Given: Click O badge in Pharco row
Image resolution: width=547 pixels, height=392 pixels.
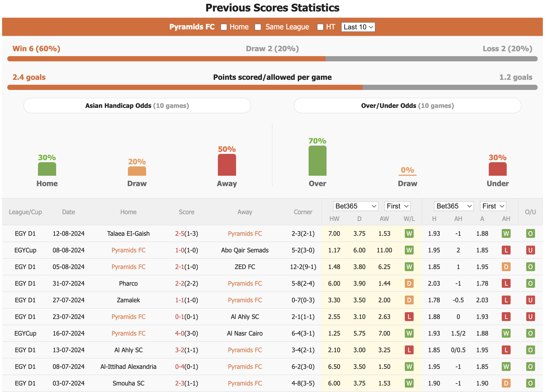Looking at the screenshot, I should point(530,283).
